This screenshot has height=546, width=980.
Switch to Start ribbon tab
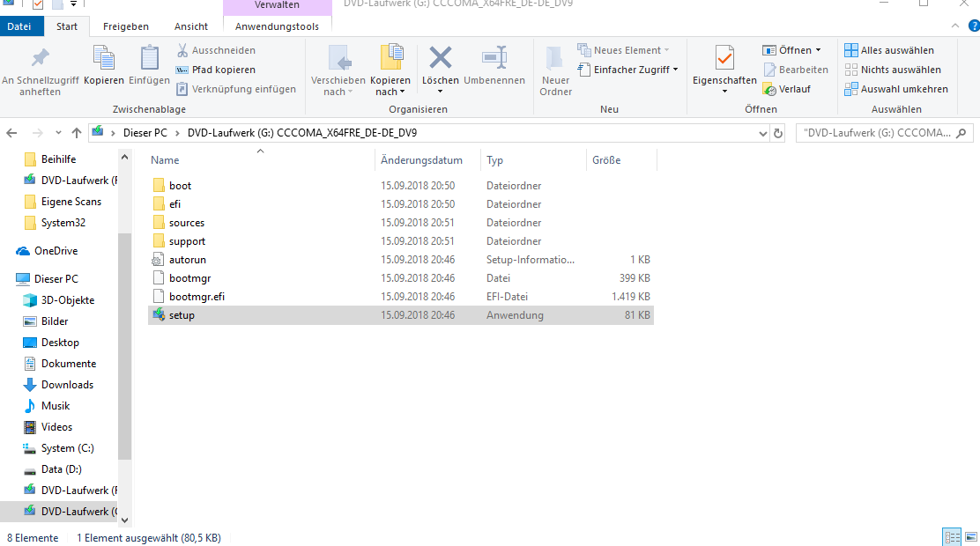coord(67,26)
